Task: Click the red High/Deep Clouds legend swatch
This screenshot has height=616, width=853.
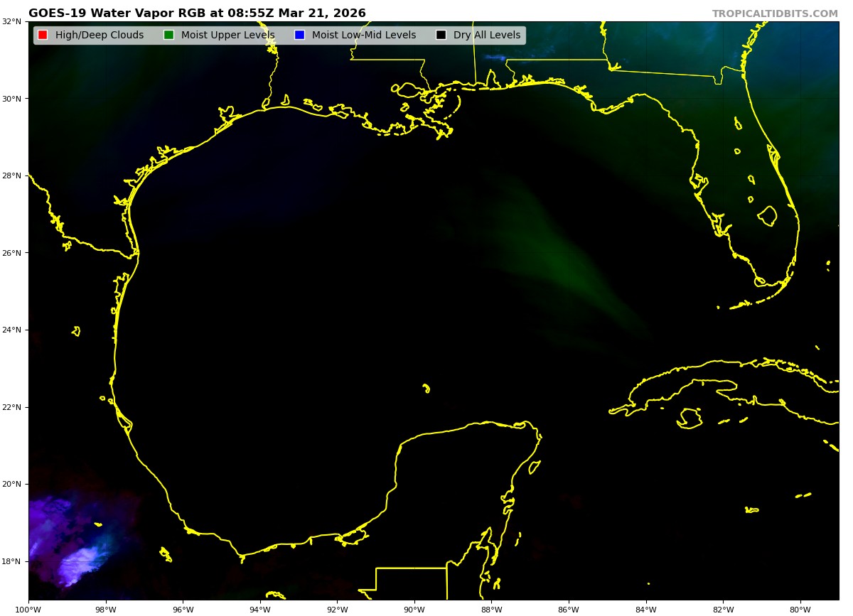Action: point(43,36)
